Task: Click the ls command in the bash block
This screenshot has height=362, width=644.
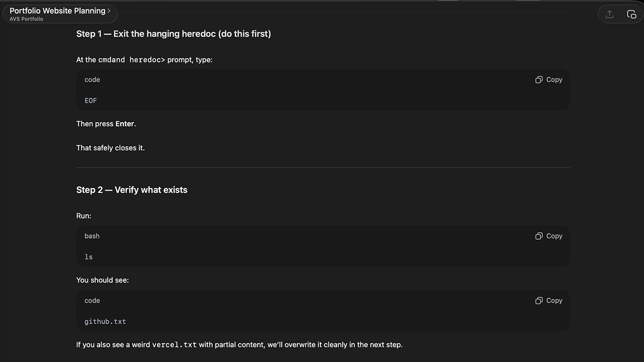Action: coord(89,257)
